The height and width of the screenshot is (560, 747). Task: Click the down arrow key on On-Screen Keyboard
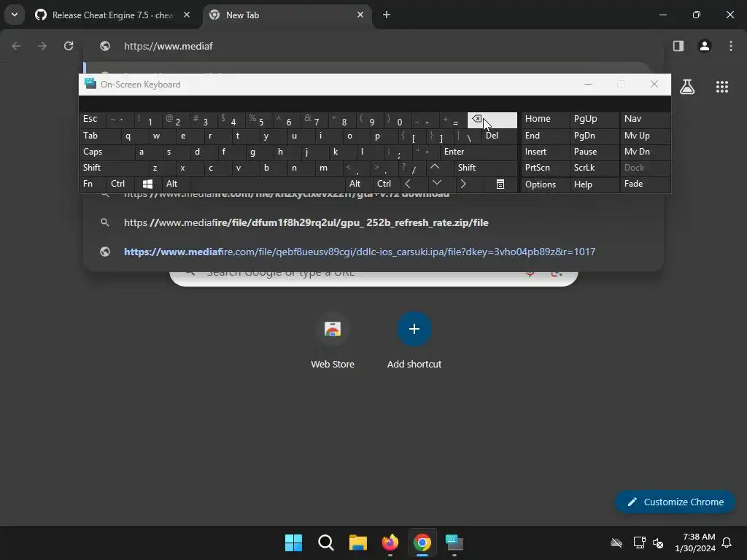pos(436,184)
